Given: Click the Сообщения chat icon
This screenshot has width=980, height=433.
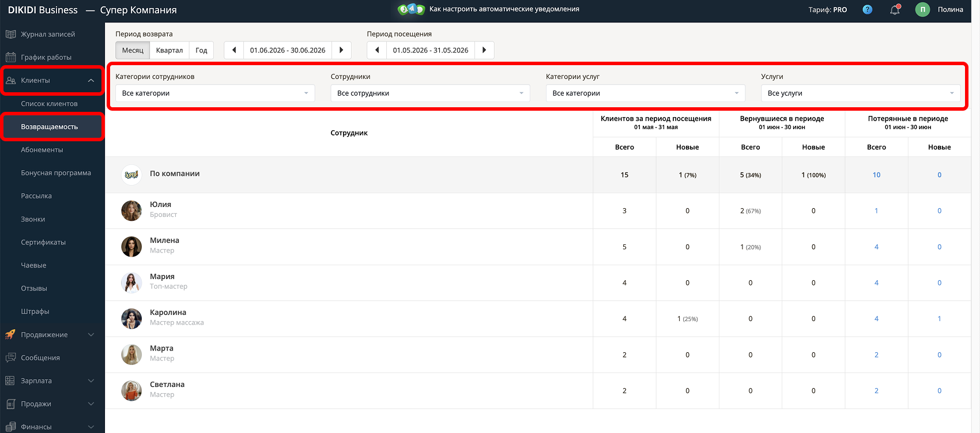Looking at the screenshot, I should pyautogui.click(x=10, y=357).
